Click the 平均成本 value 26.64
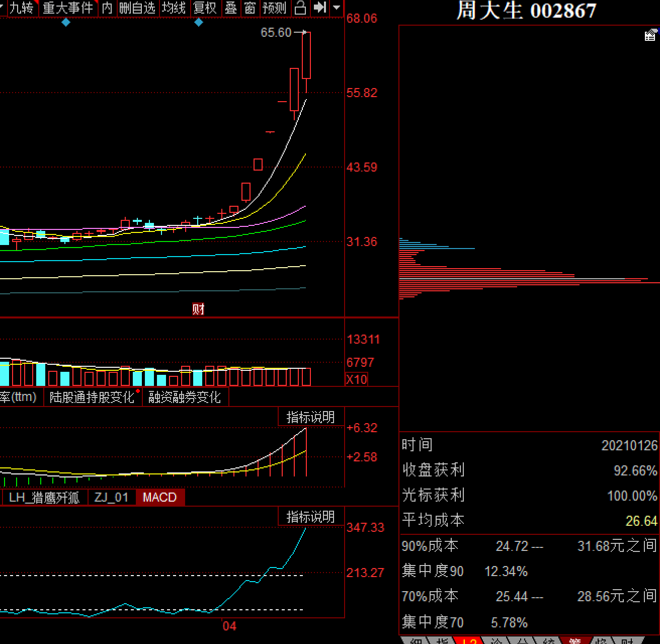This screenshot has height=644, width=660. tap(641, 521)
